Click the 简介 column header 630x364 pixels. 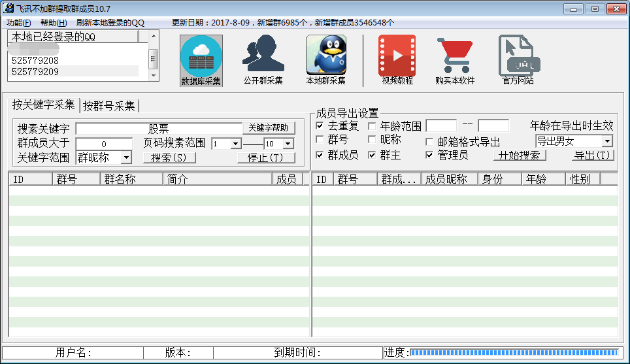(218, 179)
